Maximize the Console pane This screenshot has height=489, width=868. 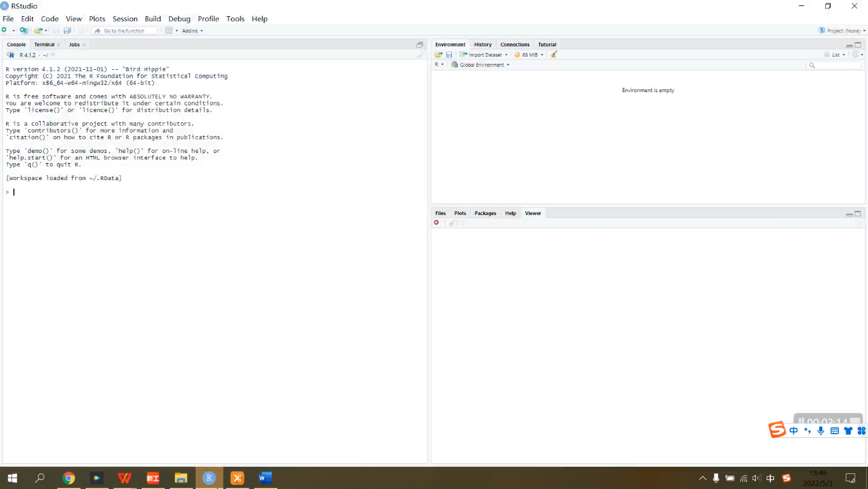click(x=420, y=45)
